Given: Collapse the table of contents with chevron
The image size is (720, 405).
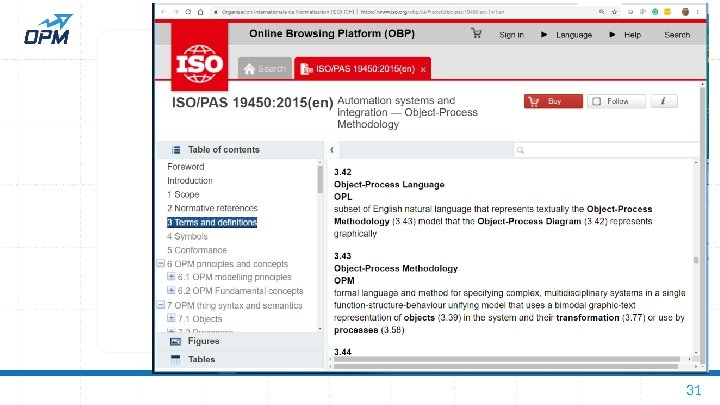Looking at the screenshot, I should (332, 150).
